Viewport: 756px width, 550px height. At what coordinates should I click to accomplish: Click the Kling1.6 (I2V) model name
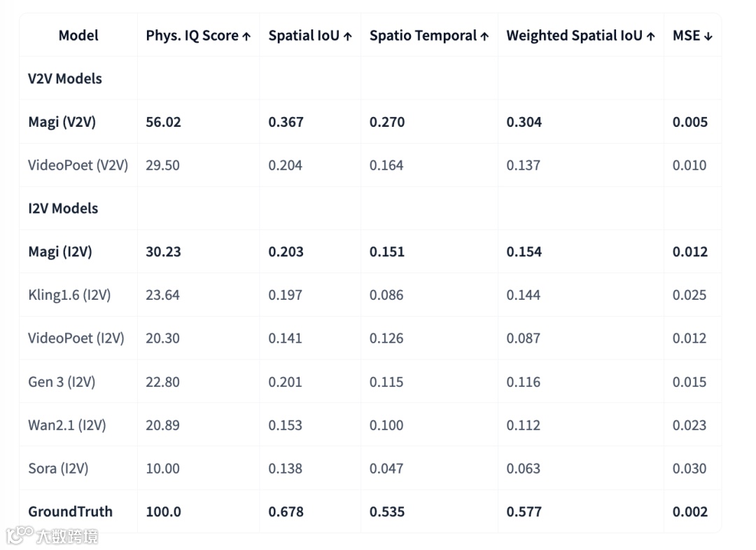[69, 295]
